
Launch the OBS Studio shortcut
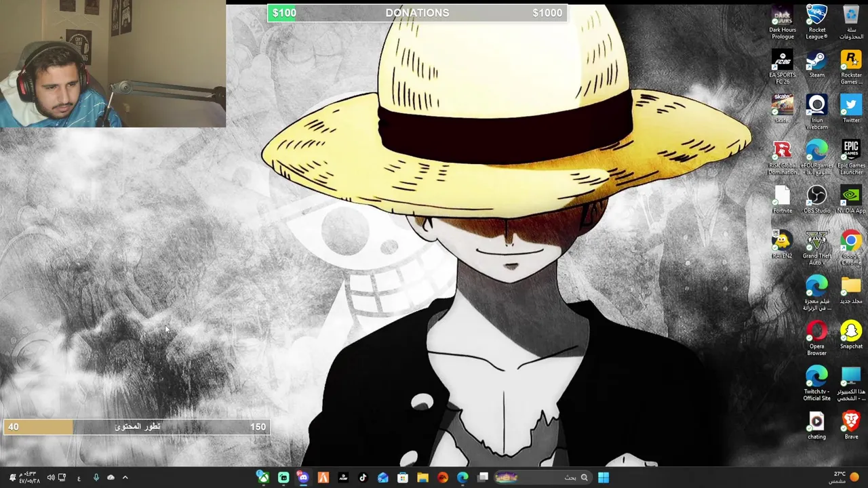[x=816, y=200]
